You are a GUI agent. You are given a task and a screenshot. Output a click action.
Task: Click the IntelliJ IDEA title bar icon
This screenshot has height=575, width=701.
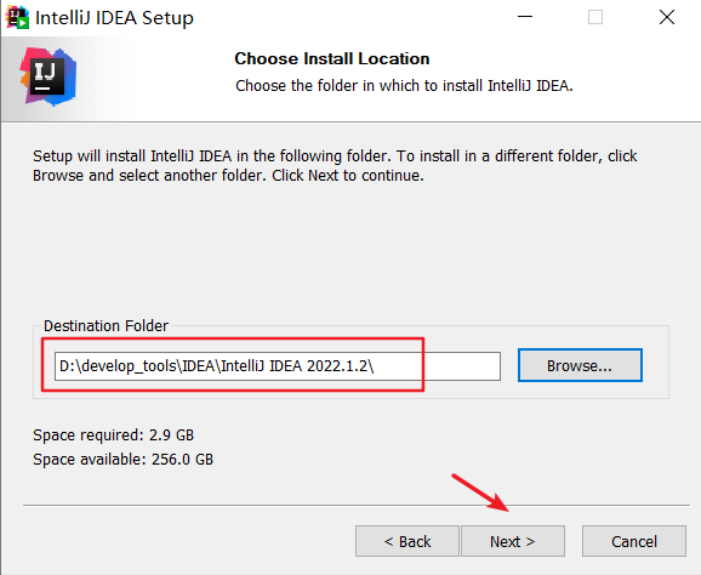point(16,17)
